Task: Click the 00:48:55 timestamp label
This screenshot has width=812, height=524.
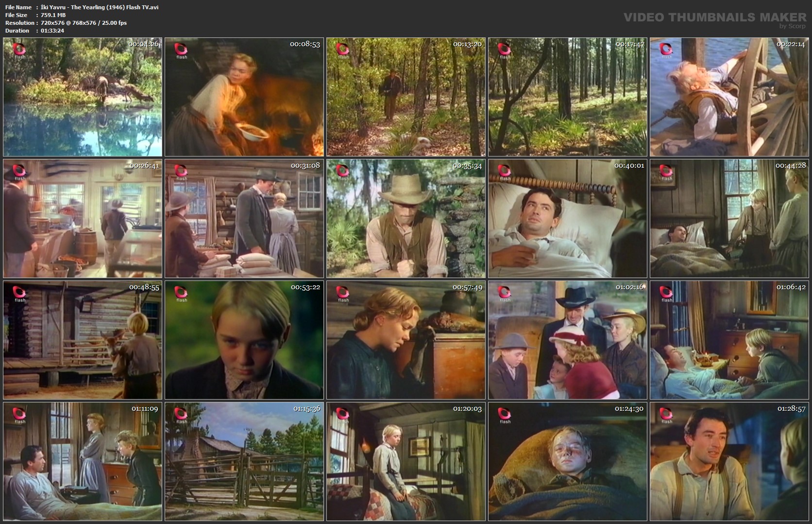Action: click(x=144, y=287)
